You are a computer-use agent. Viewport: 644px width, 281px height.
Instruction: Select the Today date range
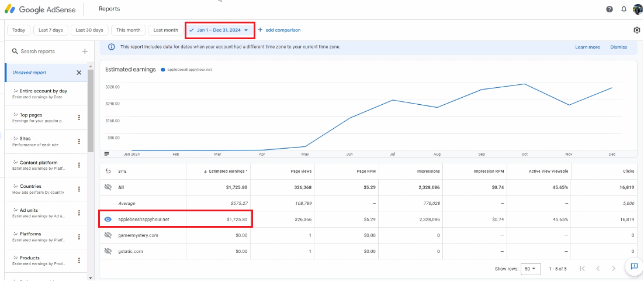19,30
